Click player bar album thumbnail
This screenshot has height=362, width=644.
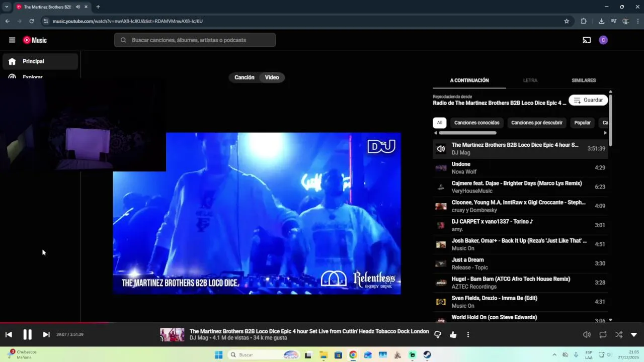tap(172, 334)
